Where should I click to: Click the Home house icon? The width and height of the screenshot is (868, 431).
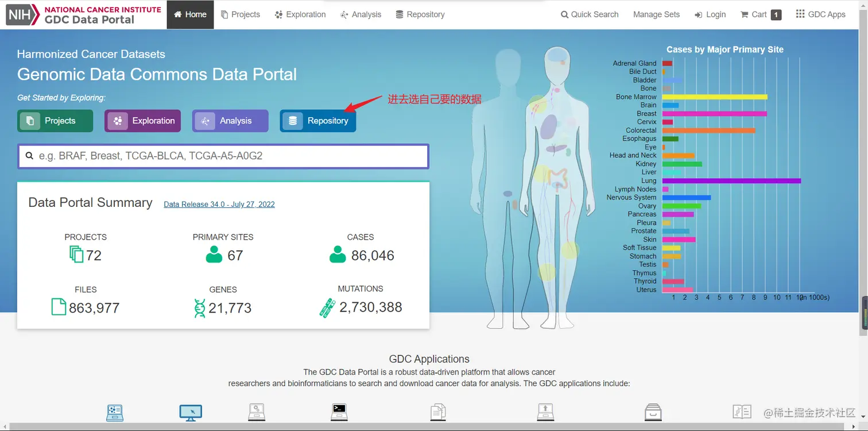pos(178,14)
